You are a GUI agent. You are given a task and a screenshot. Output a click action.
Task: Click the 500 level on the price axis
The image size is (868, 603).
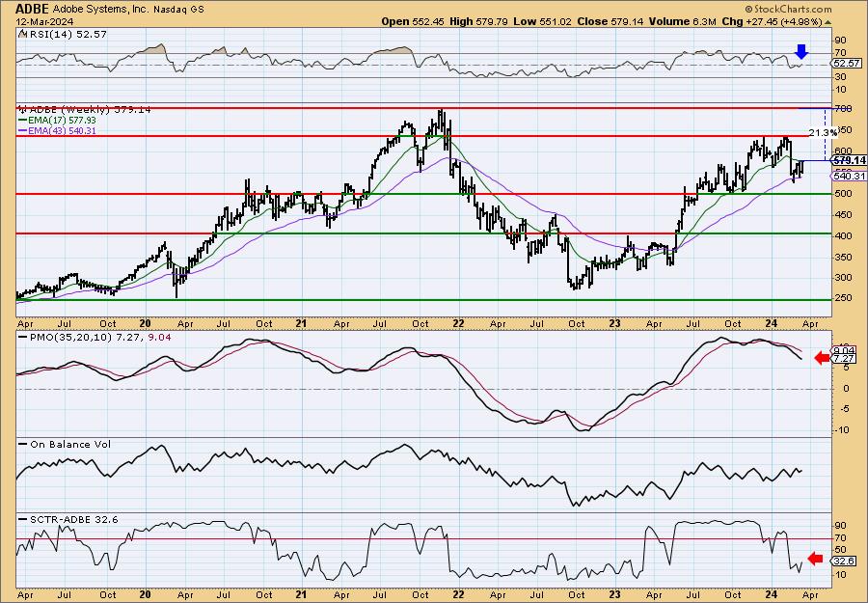click(843, 194)
